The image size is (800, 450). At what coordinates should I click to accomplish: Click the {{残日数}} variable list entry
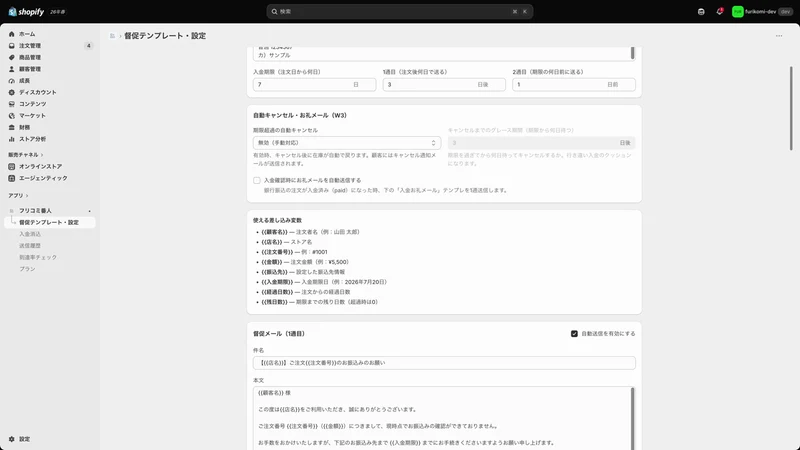pyautogui.click(x=320, y=302)
